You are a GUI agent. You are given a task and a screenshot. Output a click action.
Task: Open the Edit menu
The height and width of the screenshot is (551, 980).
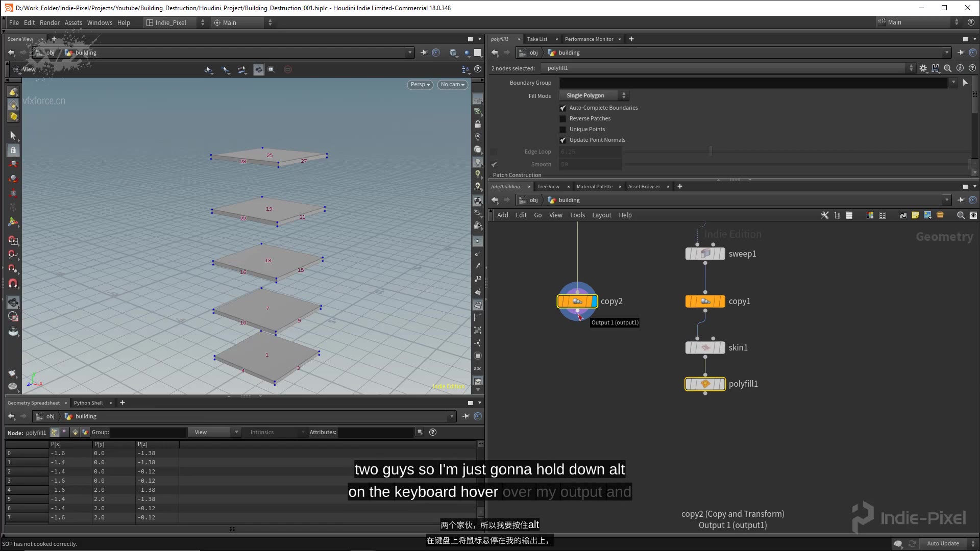(x=29, y=22)
